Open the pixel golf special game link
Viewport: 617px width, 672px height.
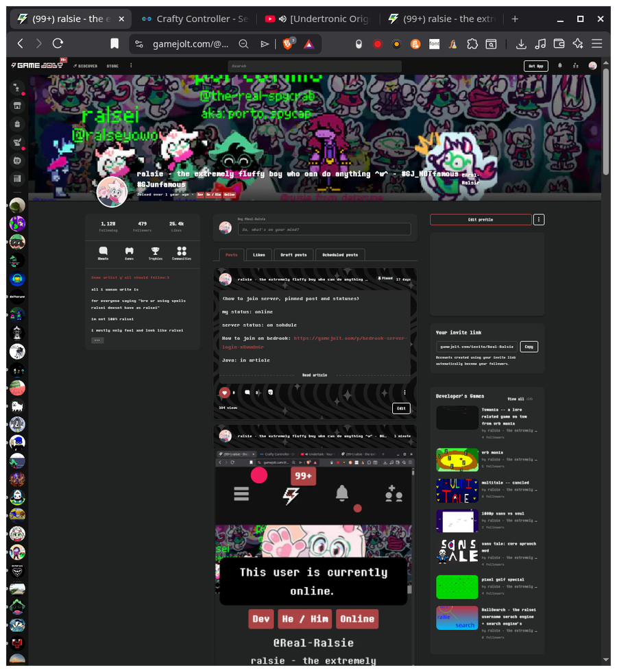coord(503,580)
